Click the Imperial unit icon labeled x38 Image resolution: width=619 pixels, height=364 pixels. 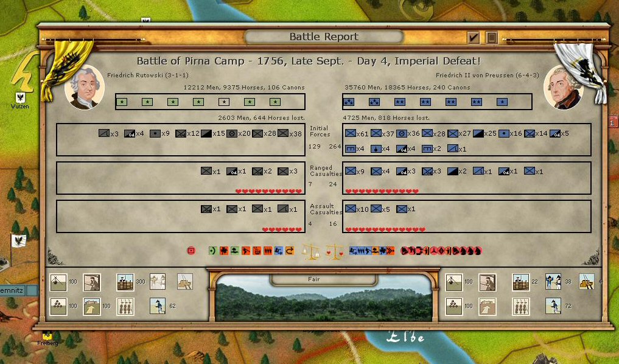(283, 133)
